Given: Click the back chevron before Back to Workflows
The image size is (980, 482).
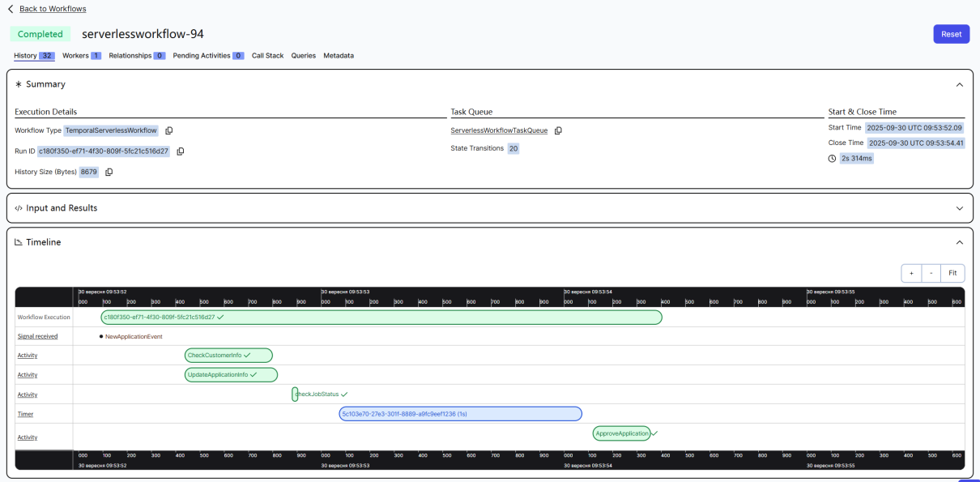Looking at the screenshot, I should pyautogui.click(x=11, y=9).
